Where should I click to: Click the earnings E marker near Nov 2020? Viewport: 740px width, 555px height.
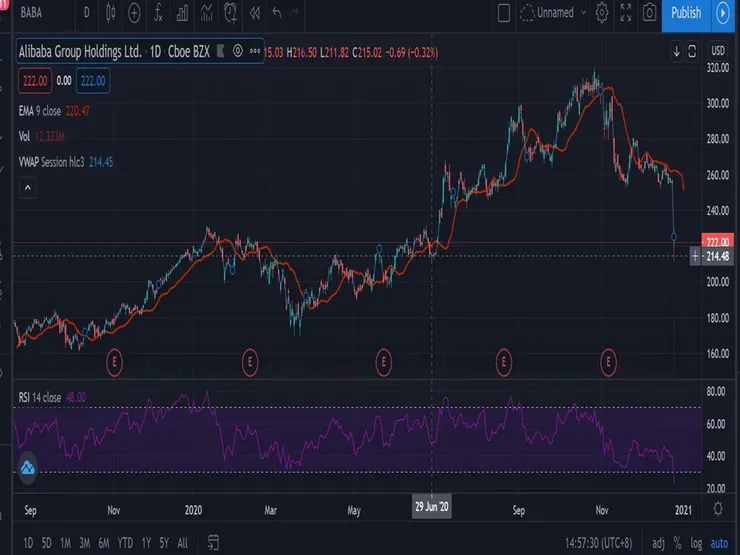pos(608,362)
